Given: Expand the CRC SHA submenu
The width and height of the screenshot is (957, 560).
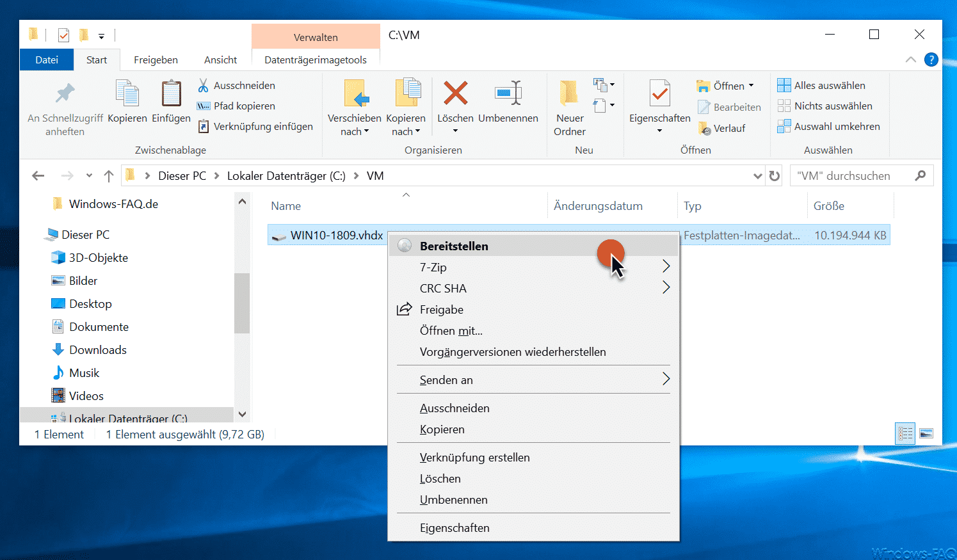Looking at the screenshot, I should click(x=666, y=287).
